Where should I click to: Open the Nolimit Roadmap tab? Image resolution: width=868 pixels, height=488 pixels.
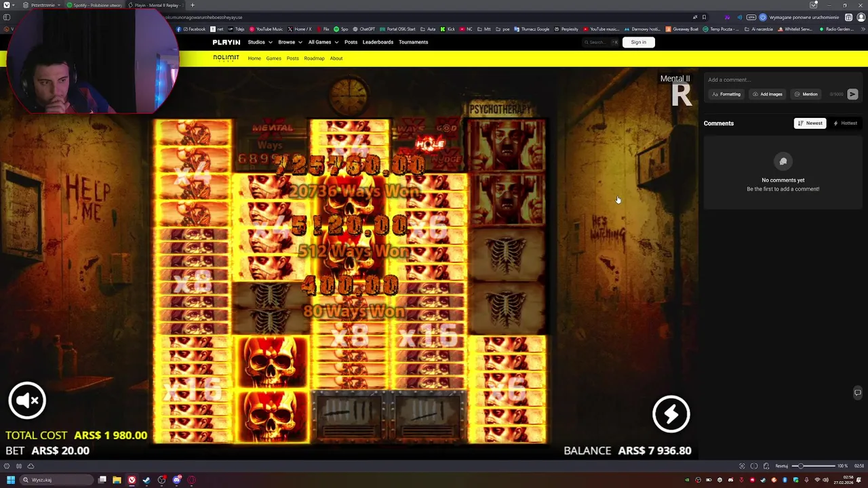pyautogui.click(x=314, y=58)
